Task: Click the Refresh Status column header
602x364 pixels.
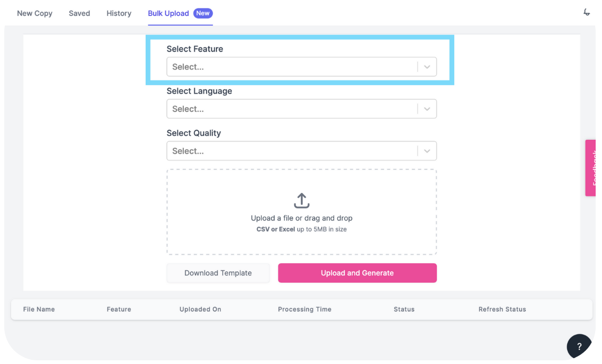Action: [502, 309]
